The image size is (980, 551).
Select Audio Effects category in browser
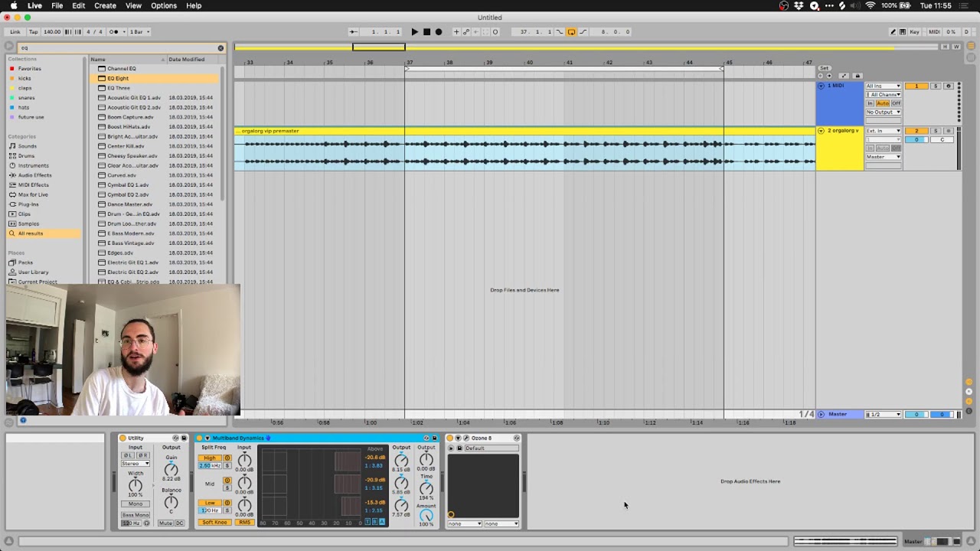(x=34, y=175)
